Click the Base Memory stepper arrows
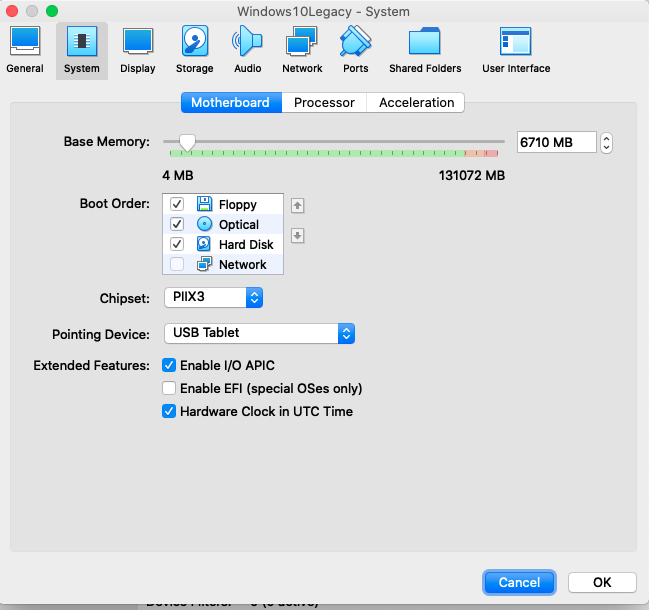The width and height of the screenshot is (649, 610). click(x=606, y=143)
